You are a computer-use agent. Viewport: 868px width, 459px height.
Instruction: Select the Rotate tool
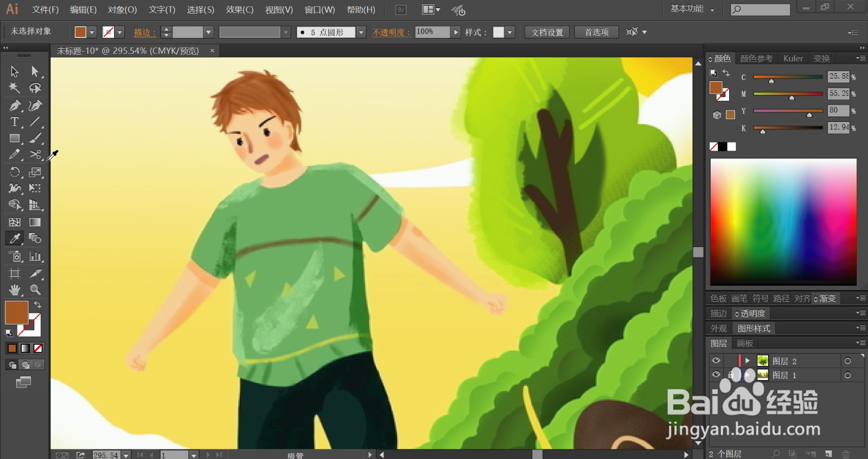15,172
